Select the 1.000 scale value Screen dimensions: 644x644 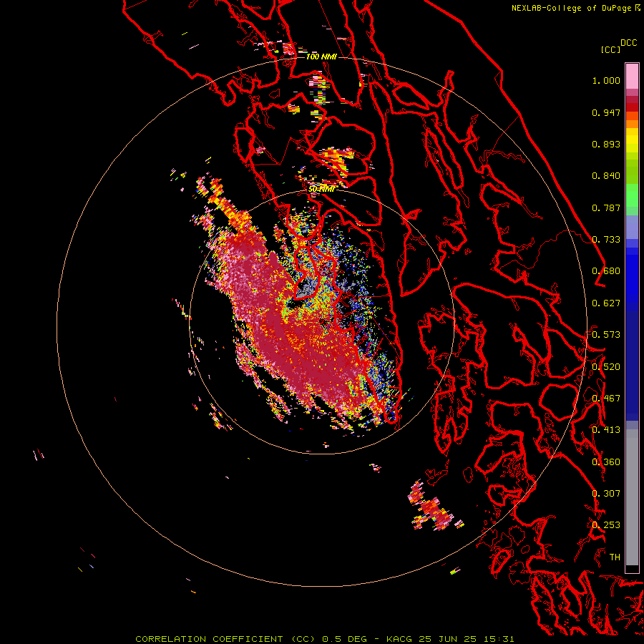[x=606, y=80]
